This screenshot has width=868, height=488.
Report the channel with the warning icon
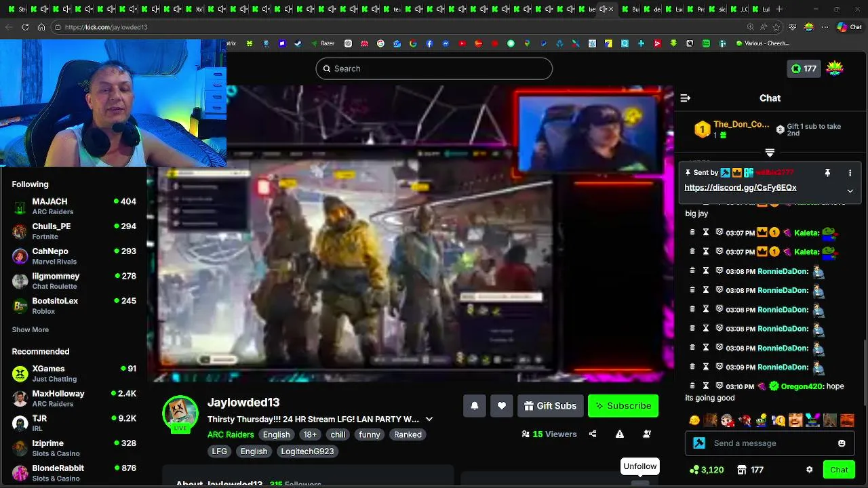click(x=619, y=434)
